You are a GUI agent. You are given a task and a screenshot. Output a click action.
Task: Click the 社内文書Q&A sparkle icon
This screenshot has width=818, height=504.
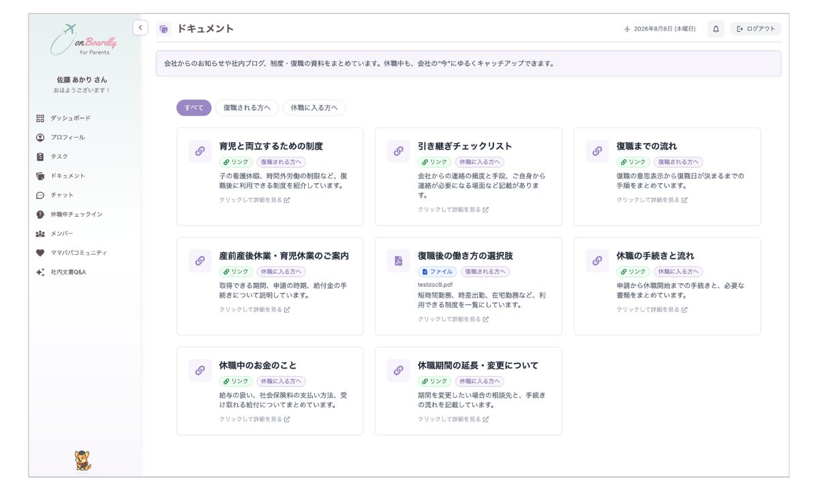click(40, 272)
